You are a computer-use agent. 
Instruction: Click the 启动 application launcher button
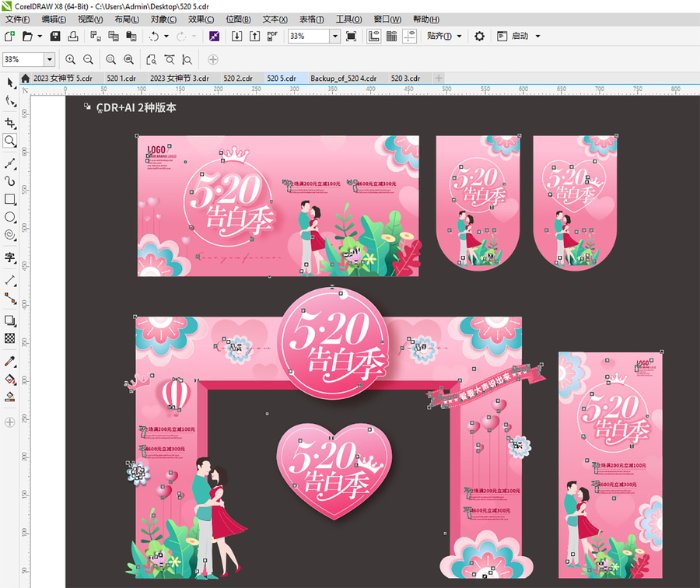pyautogui.click(x=513, y=36)
